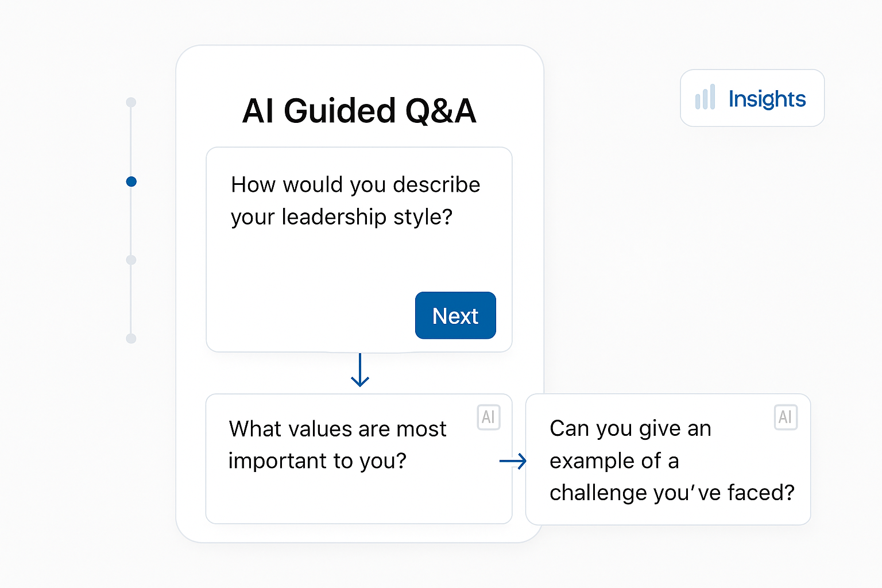The width and height of the screenshot is (882, 588).
Task: Click right arrow between the follow-up cards
Action: coord(513,461)
